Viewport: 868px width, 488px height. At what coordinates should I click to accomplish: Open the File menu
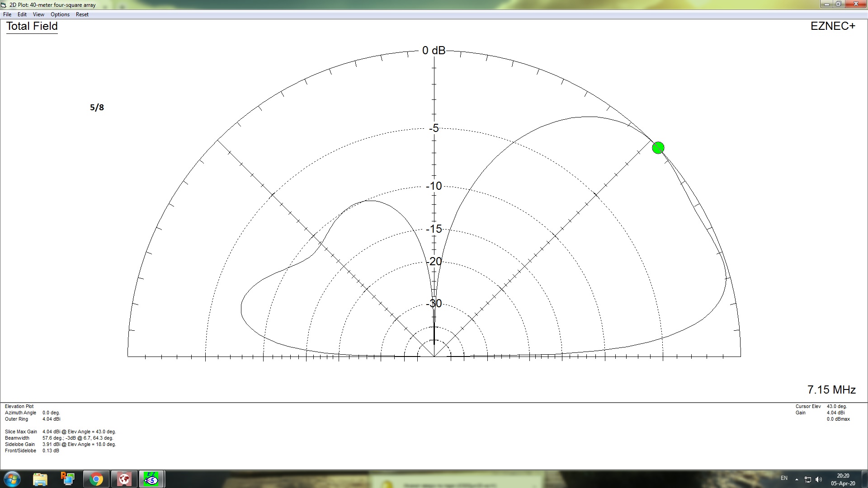[7, 14]
